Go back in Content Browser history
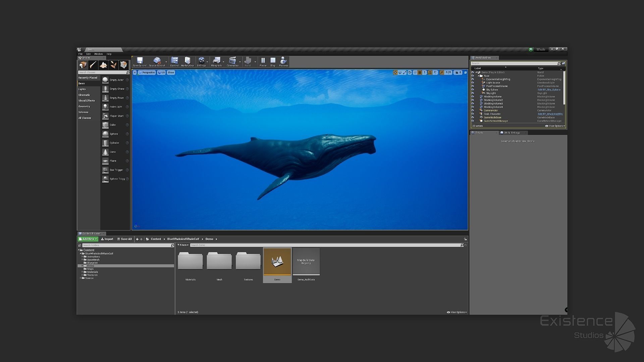This screenshot has width=644, height=362. (x=137, y=239)
